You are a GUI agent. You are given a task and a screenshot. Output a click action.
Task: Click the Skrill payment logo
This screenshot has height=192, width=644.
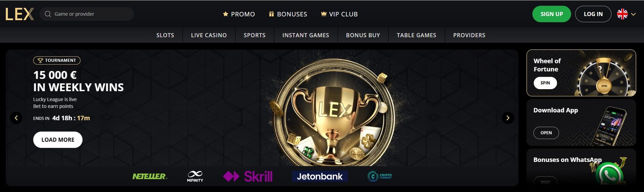coord(248,176)
